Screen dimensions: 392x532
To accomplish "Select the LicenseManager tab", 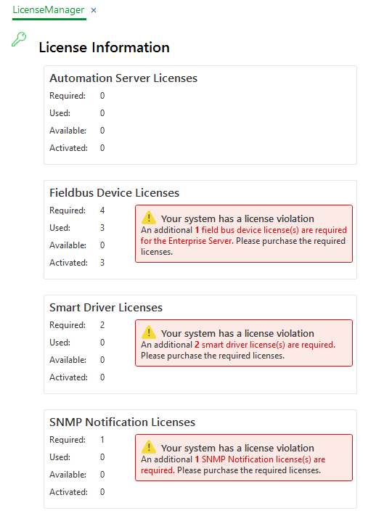I will click(49, 10).
